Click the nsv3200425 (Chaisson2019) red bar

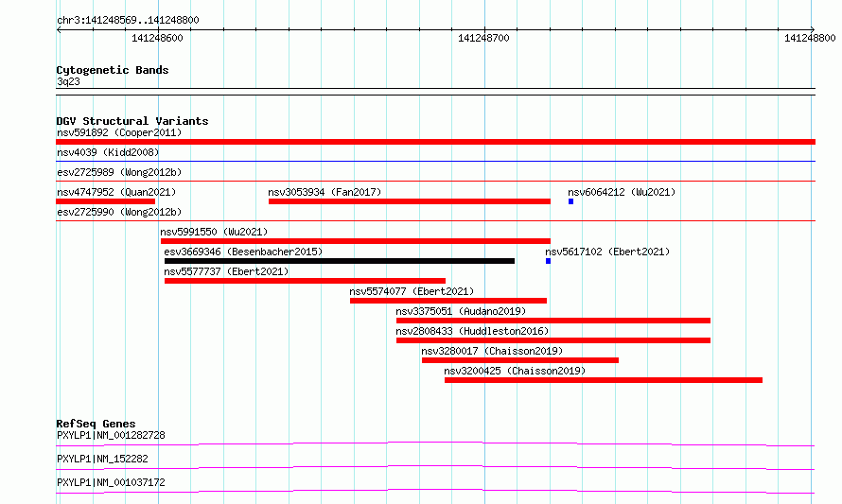point(604,380)
